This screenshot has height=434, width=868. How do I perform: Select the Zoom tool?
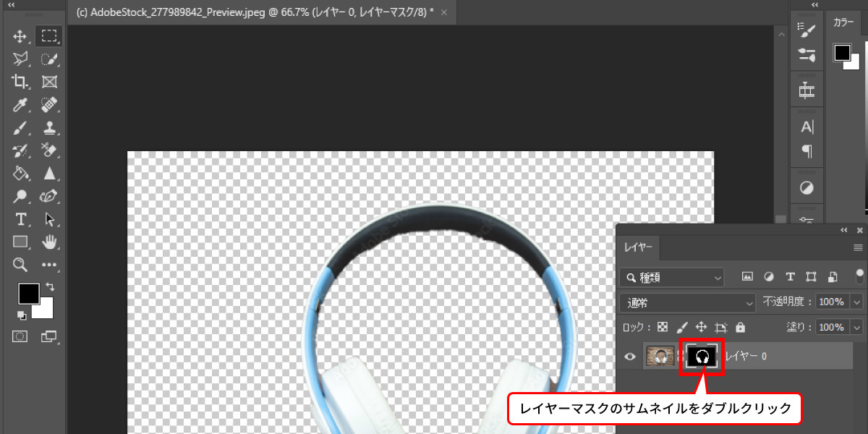tap(20, 265)
